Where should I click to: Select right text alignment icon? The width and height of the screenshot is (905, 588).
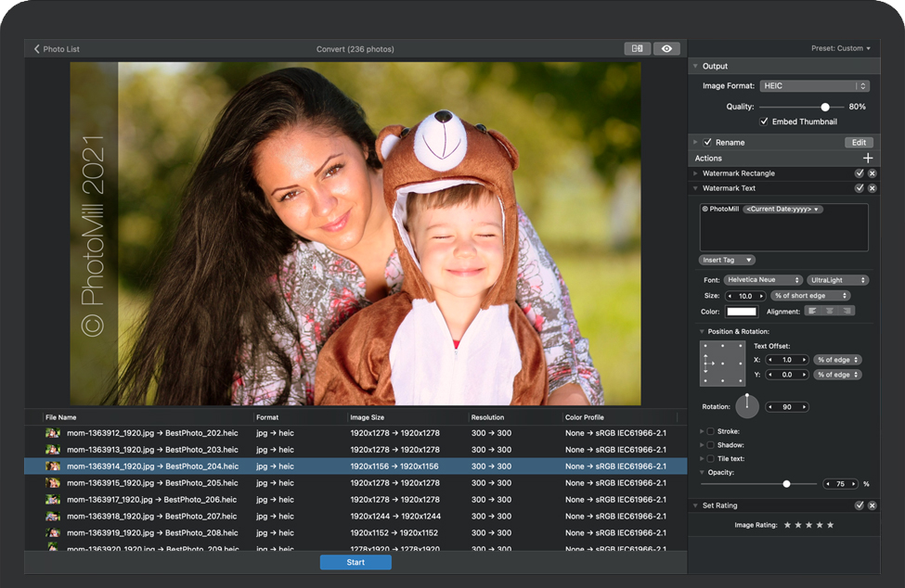(846, 312)
